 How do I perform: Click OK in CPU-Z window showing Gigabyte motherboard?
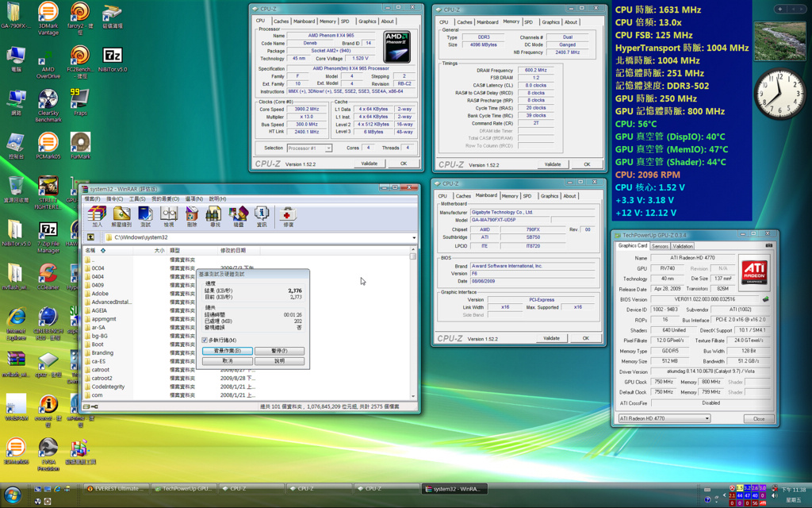click(586, 338)
